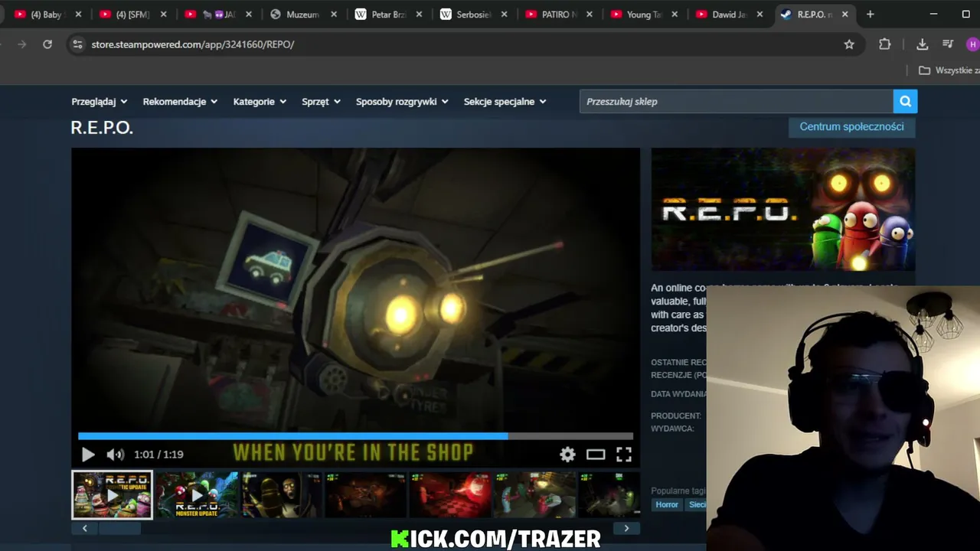Close the (4) Baby YouTube tab
The width and height of the screenshot is (980, 551).
pos(78,15)
